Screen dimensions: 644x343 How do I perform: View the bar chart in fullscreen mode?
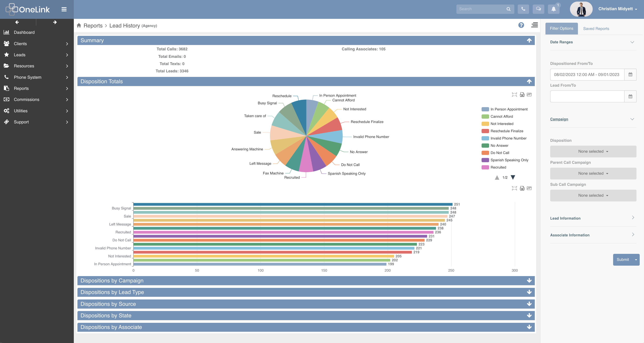point(515,188)
